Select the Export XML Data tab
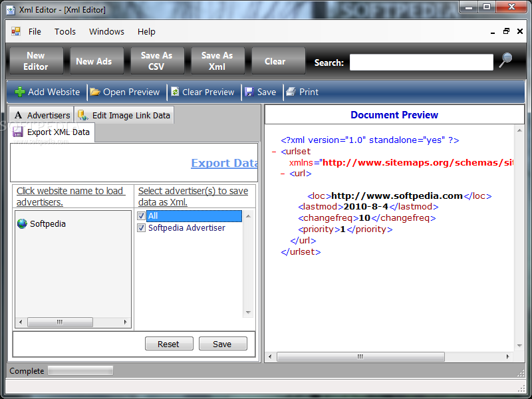 coord(52,132)
